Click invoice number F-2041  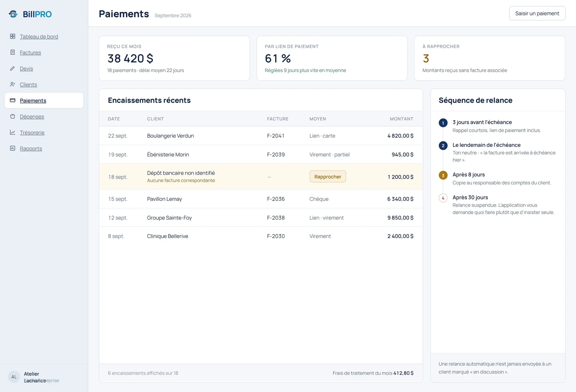[276, 136]
